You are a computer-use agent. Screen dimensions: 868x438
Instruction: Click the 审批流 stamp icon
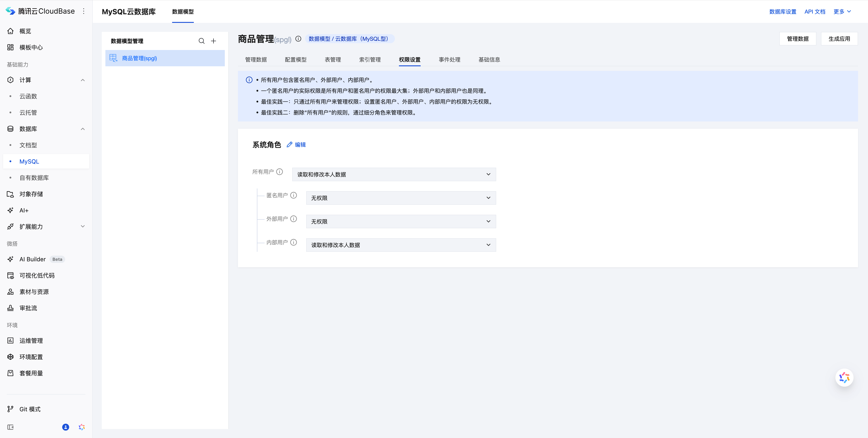10,308
